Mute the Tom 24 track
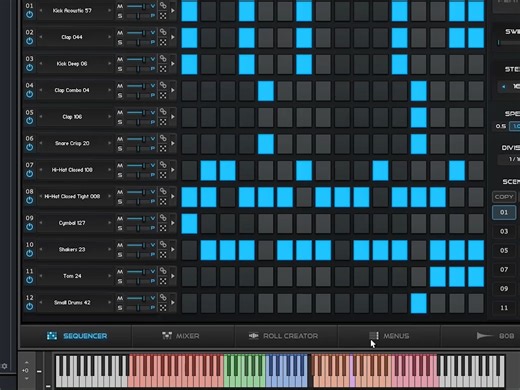The image size is (520, 390). [120, 272]
